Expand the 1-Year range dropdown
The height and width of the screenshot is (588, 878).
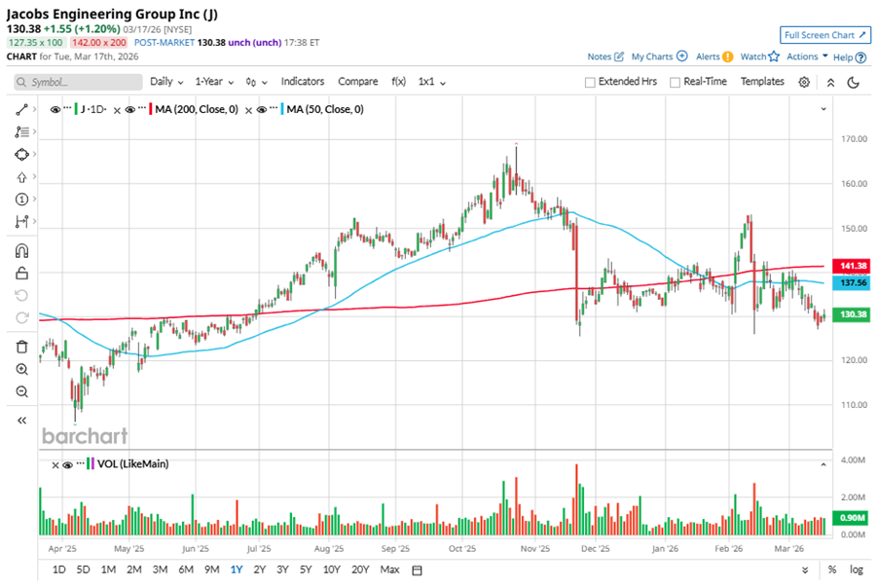[215, 82]
